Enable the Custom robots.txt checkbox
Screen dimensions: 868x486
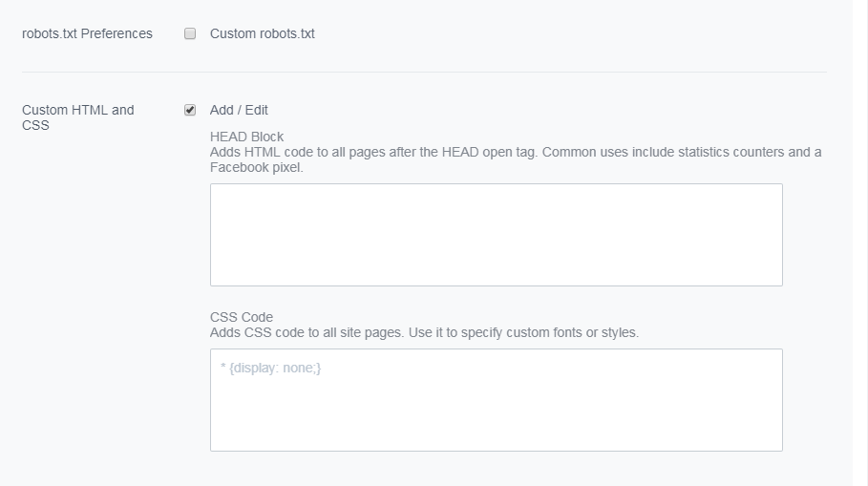190,33
